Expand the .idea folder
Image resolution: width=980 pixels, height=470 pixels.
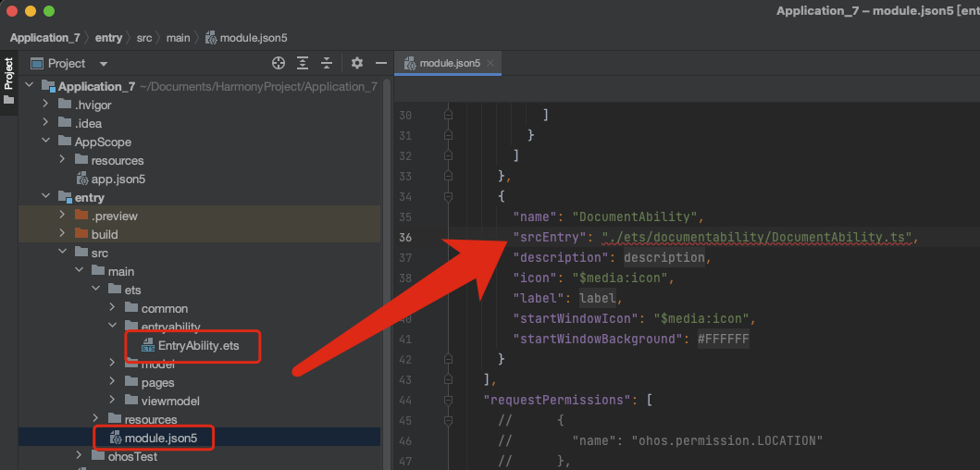click(45, 123)
